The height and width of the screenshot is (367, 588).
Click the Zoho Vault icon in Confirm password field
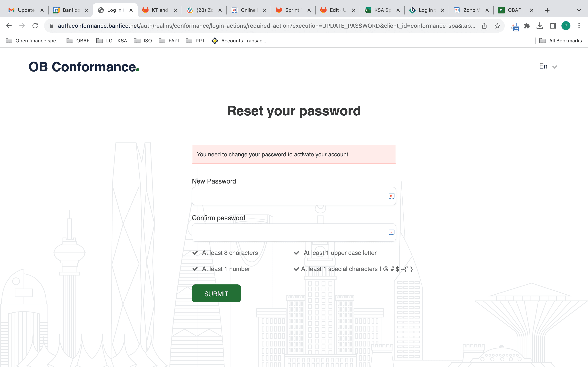(x=391, y=232)
